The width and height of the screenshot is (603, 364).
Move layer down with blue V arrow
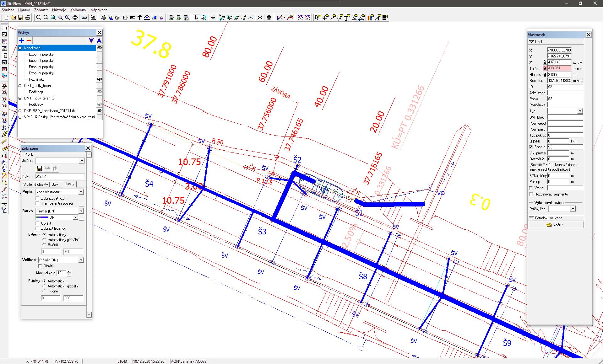click(x=91, y=40)
